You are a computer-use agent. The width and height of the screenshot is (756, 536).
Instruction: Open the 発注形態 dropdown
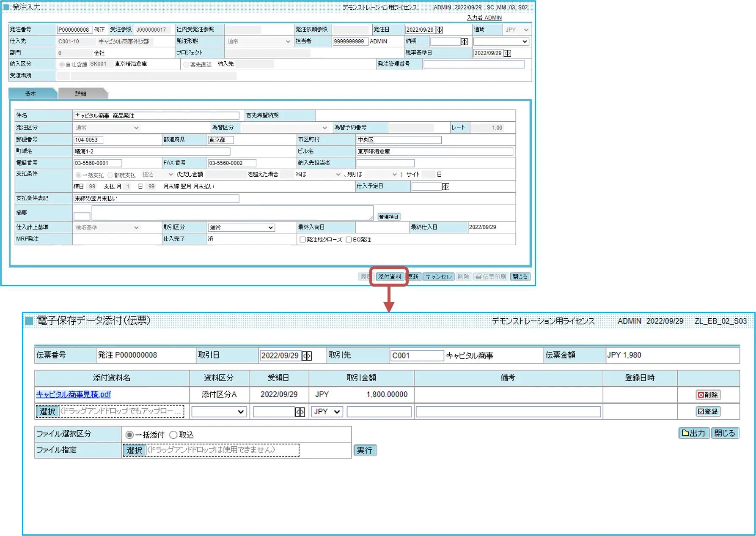coord(258,41)
